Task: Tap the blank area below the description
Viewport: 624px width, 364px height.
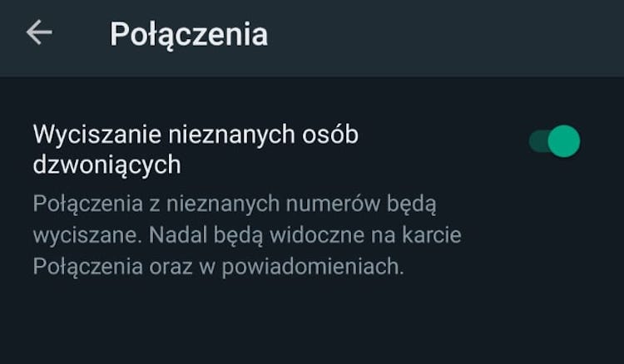Action: click(x=312, y=322)
